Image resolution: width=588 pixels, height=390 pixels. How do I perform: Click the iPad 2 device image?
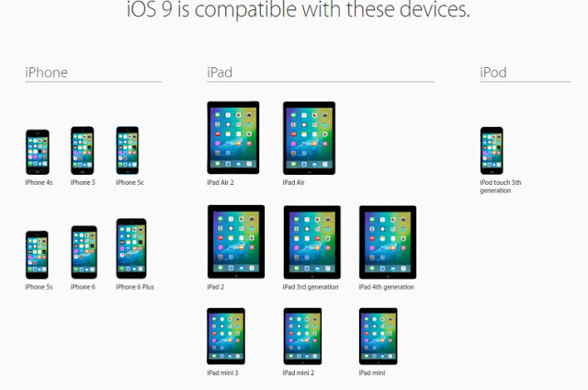click(x=236, y=242)
